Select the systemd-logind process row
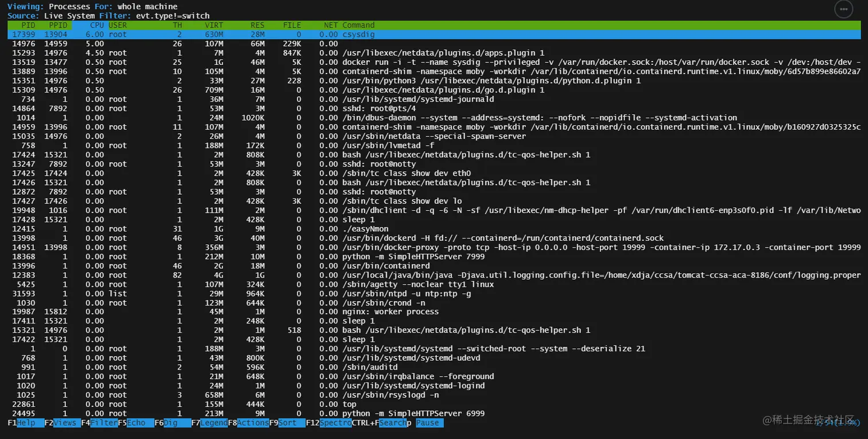 pyautogui.click(x=434, y=386)
